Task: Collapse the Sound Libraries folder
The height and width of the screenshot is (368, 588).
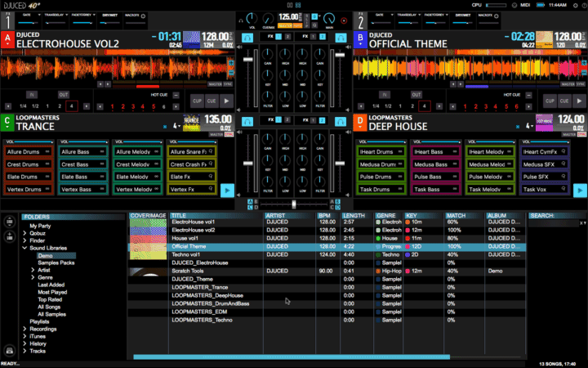Action: (24, 248)
